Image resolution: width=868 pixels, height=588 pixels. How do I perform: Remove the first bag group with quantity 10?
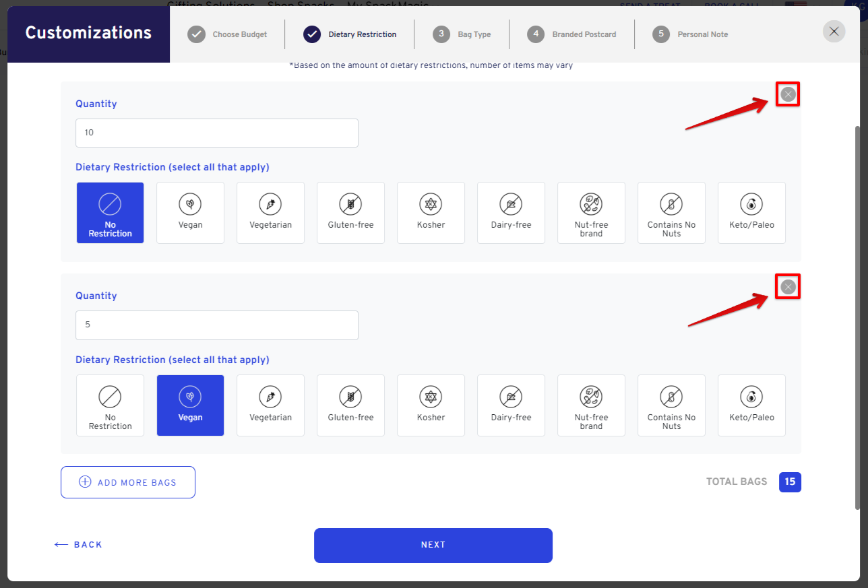788,95
